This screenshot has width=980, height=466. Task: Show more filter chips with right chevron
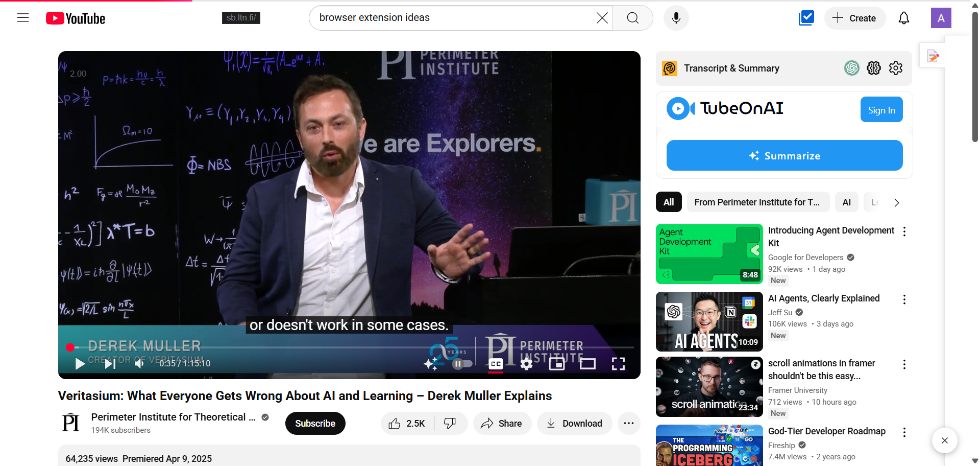click(897, 202)
